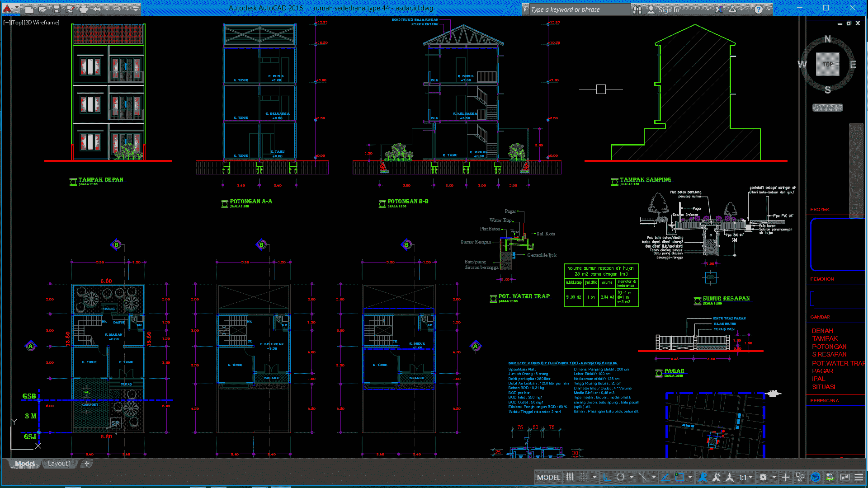Open the ViewCube WCS dropdown
Screen dimensions: 868x488
(x=827, y=108)
